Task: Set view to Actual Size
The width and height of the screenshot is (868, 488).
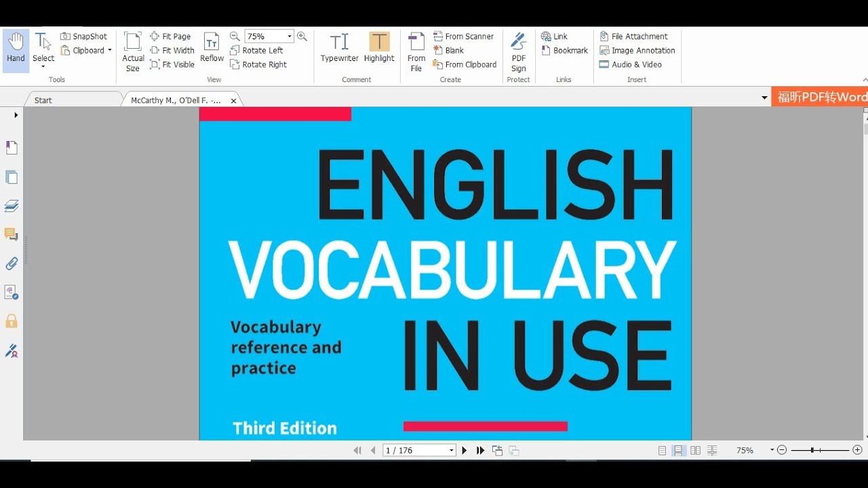Action: click(x=133, y=52)
